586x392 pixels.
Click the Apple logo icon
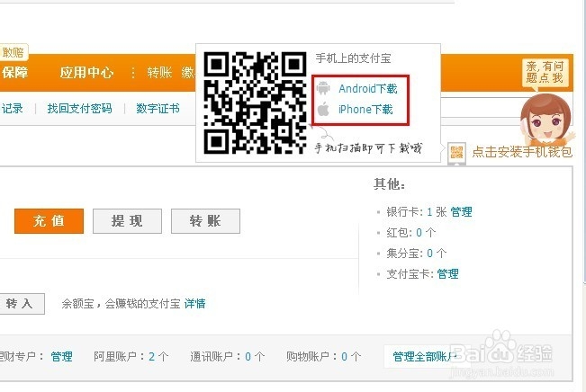pyautogui.click(x=323, y=110)
